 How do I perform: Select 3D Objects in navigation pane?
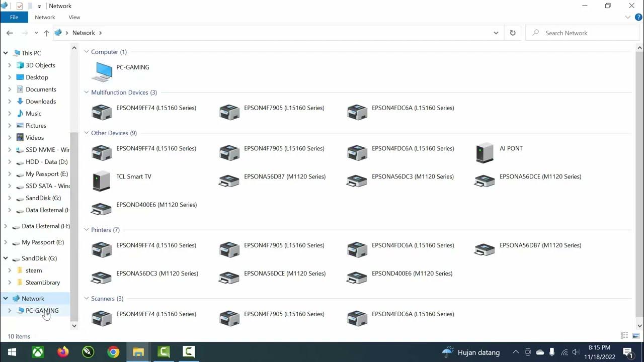click(40, 65)
